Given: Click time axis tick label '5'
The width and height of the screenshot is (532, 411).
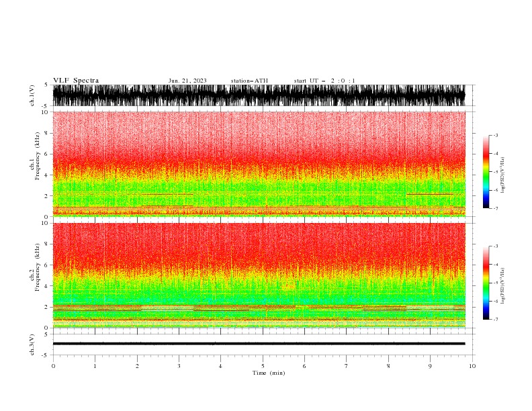Looking at the screenshot, I should pos(263,366).
